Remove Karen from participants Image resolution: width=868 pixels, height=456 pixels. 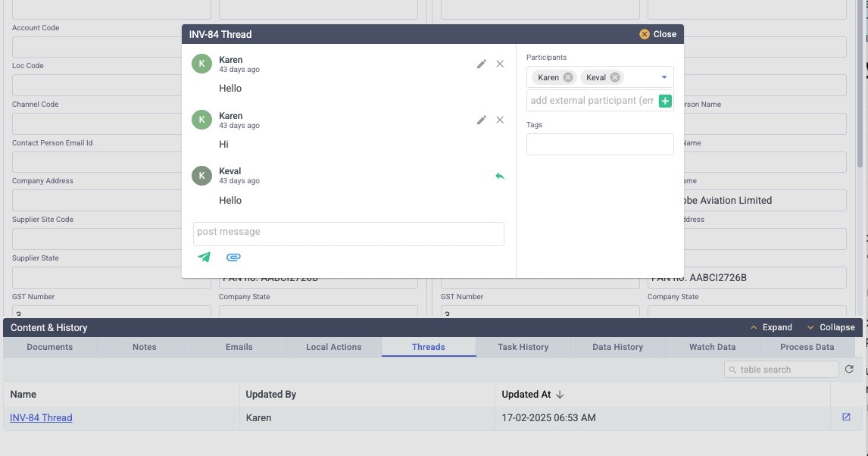[x=568, y=77]
